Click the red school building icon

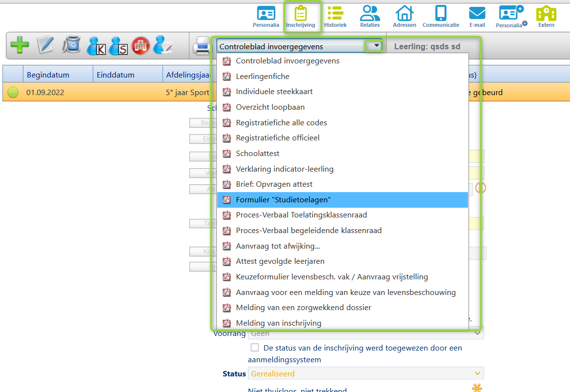click(x=141, y=45)
